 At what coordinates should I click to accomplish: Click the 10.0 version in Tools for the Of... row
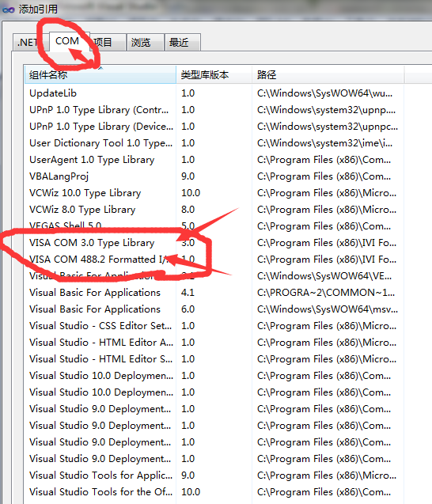[x=191, y=492]
